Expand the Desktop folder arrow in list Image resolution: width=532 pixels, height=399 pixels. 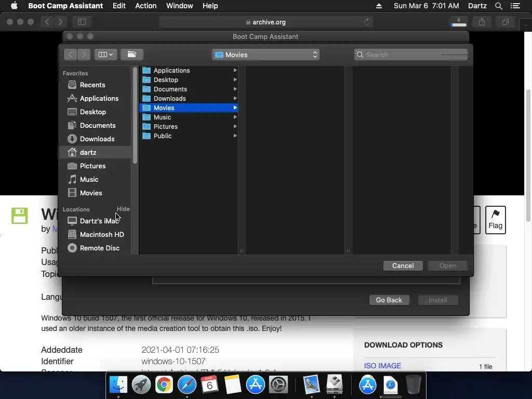pos(235,79)
